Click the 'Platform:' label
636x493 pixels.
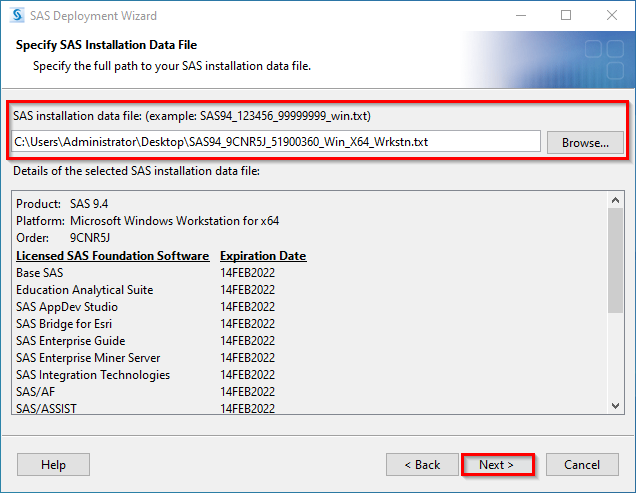pos(40,221)
